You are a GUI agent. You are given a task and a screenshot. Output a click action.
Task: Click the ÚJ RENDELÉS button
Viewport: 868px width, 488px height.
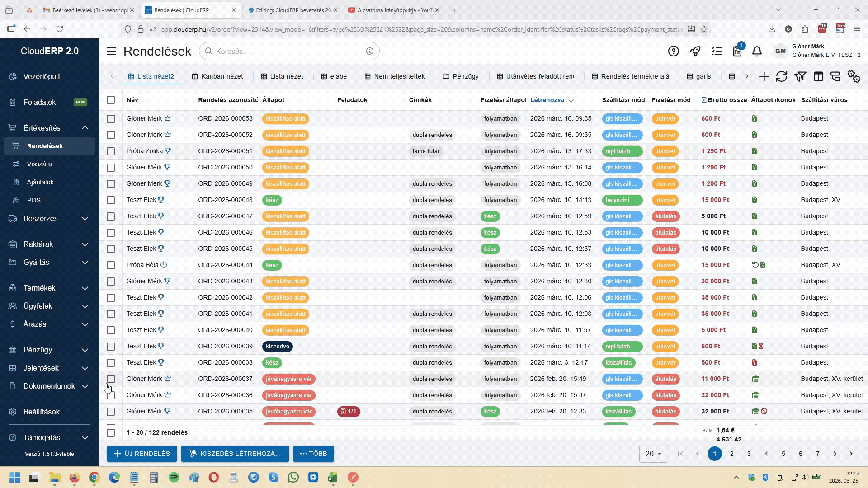[142, 454]
